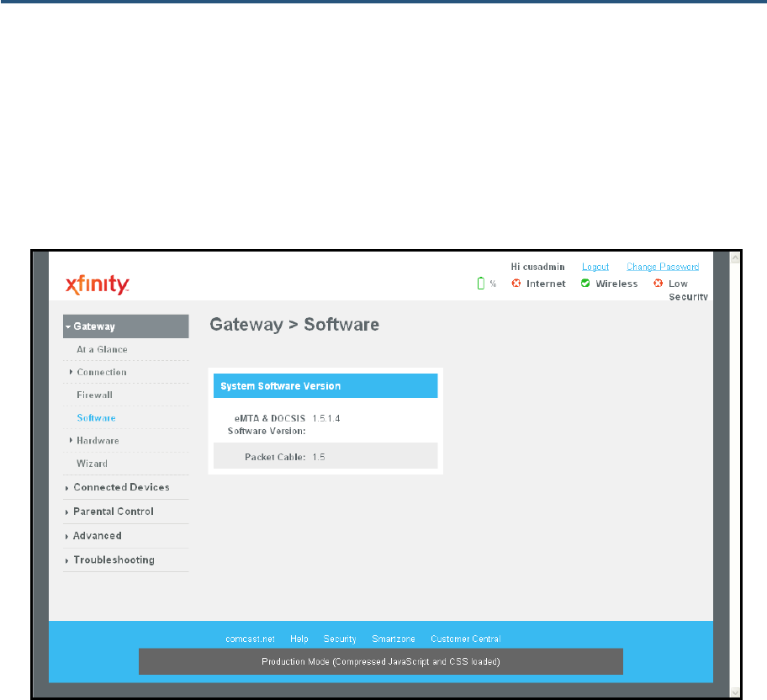The image size is (767, 700).
Task: Click the green Wireless status icon
Action: (585, 284)
